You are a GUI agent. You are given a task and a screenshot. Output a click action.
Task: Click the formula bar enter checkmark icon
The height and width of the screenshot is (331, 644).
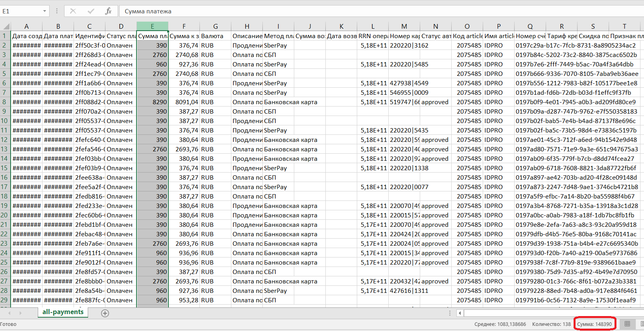coord(91,11)
